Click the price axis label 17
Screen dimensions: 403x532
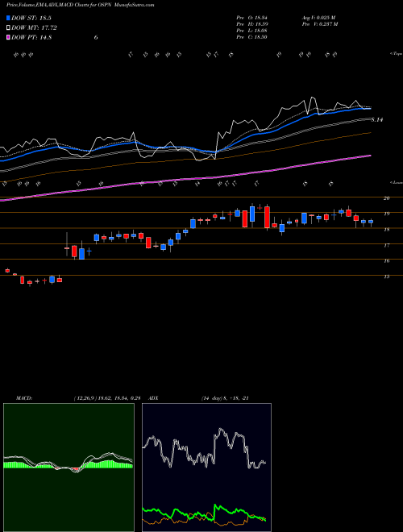point(386,245)
